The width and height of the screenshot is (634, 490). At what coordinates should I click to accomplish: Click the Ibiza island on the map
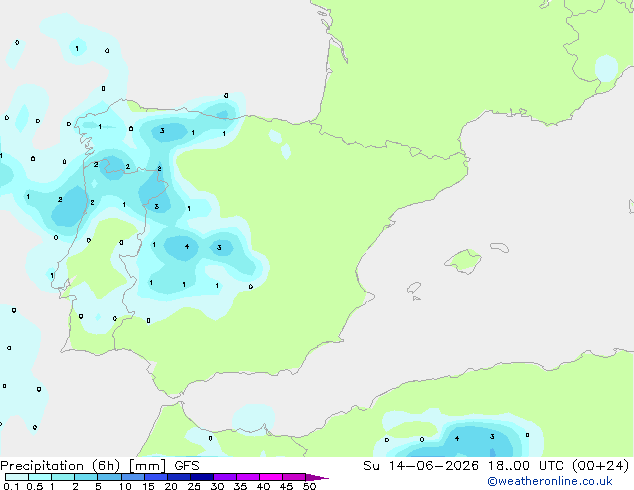point(414,288)
